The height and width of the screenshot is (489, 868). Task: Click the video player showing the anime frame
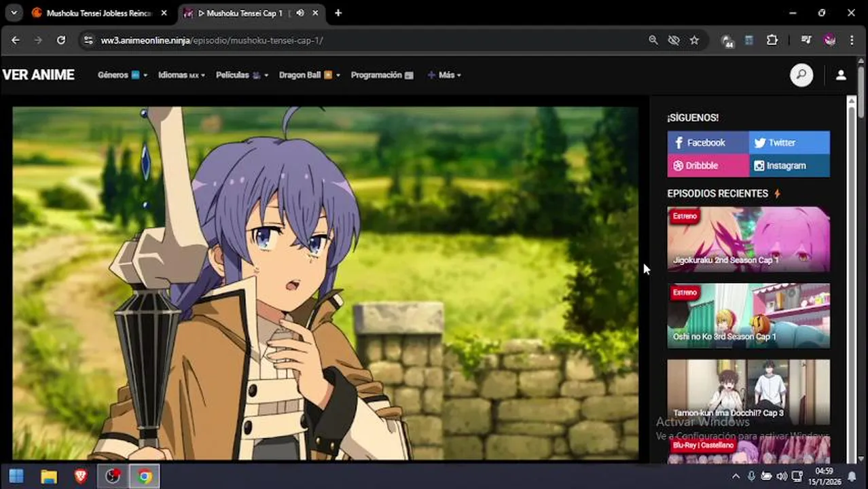[325, 283]
